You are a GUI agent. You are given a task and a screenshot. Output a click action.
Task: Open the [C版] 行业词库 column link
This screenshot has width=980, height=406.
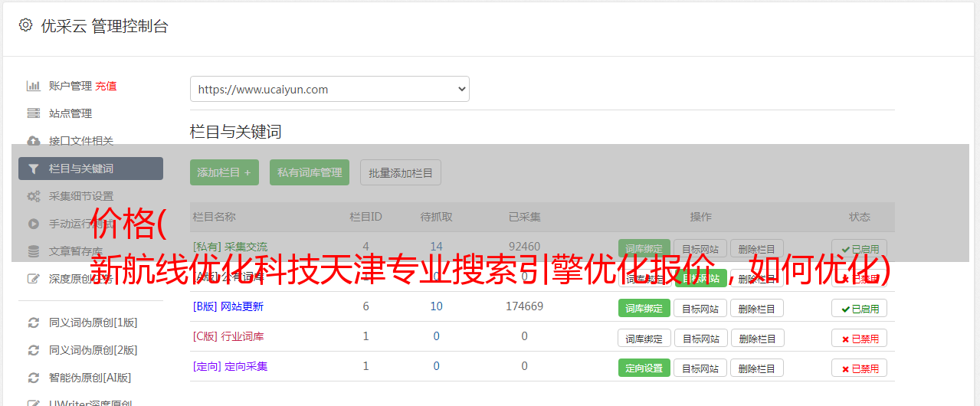coord(228,336)
